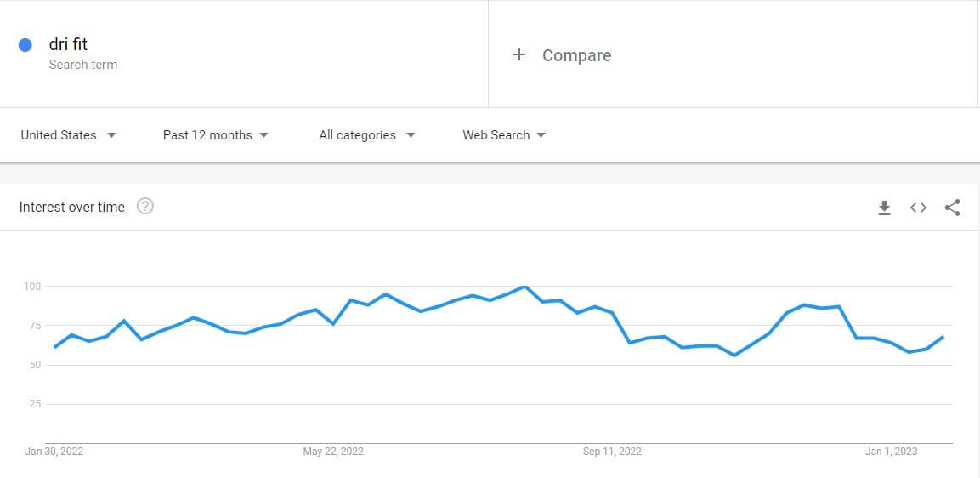The width and height of the screenshot is (980, 478).
Task: Open help for Interest over time
Action: coord(145,207)
